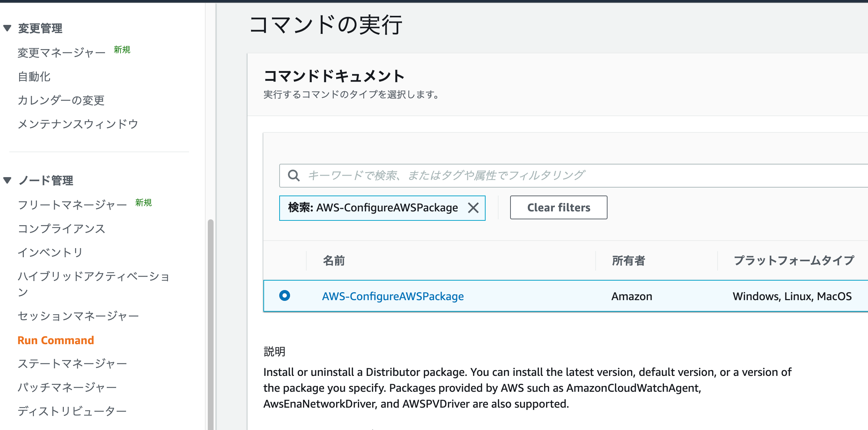Collapse the ノード管理 section
868x430 pixels.
[7, 180]
